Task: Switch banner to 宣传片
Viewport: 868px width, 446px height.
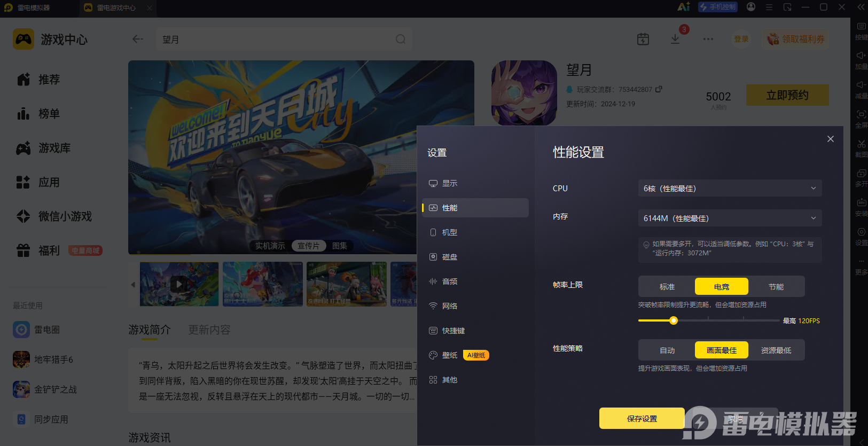Action: [308, 246]
